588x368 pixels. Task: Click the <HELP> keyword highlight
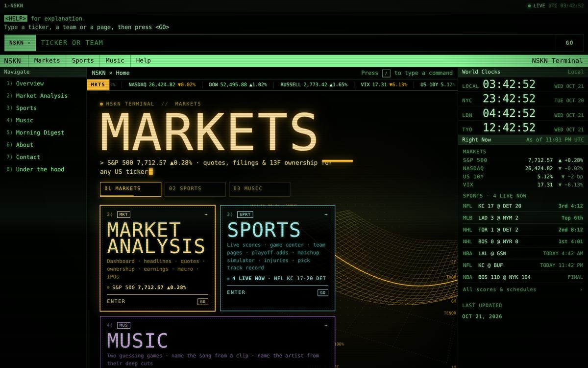coord(16,19)
